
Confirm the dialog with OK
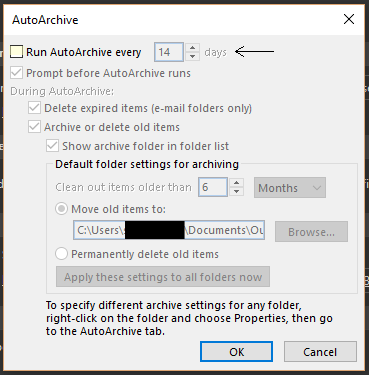236,352
